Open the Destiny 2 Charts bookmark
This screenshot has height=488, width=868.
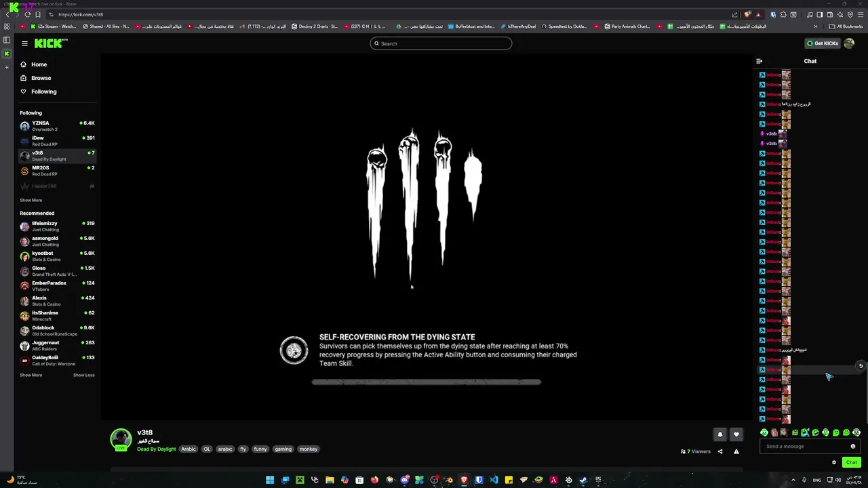tap(315, 26)
